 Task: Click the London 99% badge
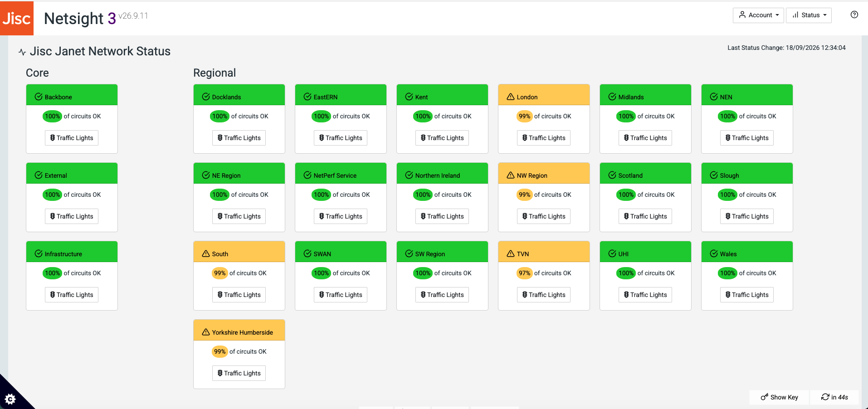click(525, 116)
